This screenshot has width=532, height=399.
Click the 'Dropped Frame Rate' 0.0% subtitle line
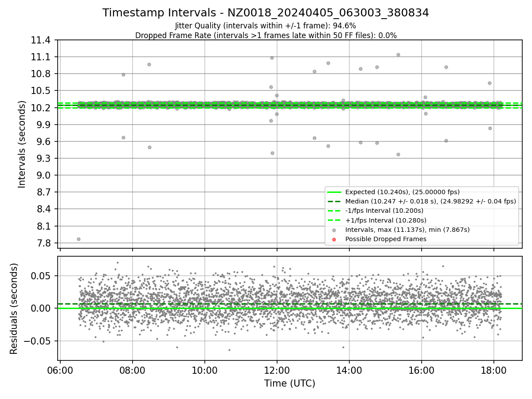click(266, 35)
